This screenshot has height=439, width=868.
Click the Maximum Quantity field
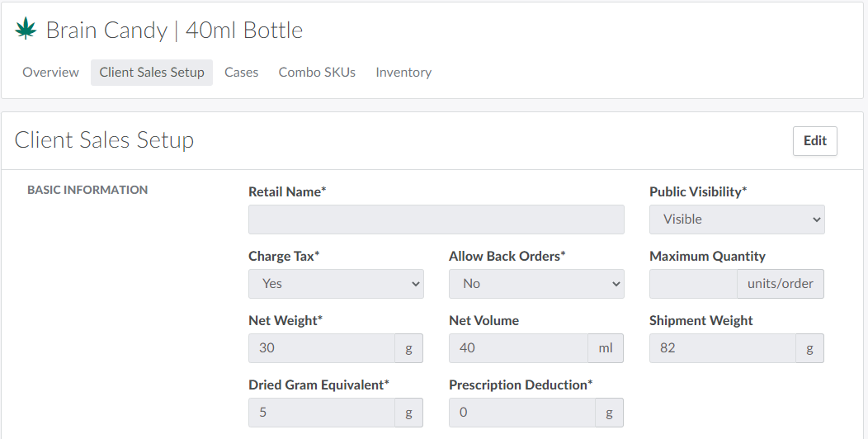click(693, 284)
